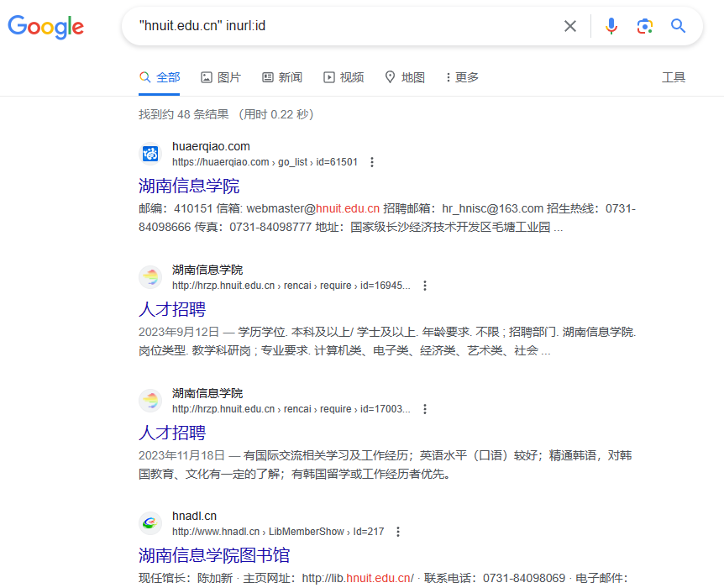Open more options for huaerqiao.com result
This screenshot has width=724, height=588.
pyautogui.click(x=372, y=162)
